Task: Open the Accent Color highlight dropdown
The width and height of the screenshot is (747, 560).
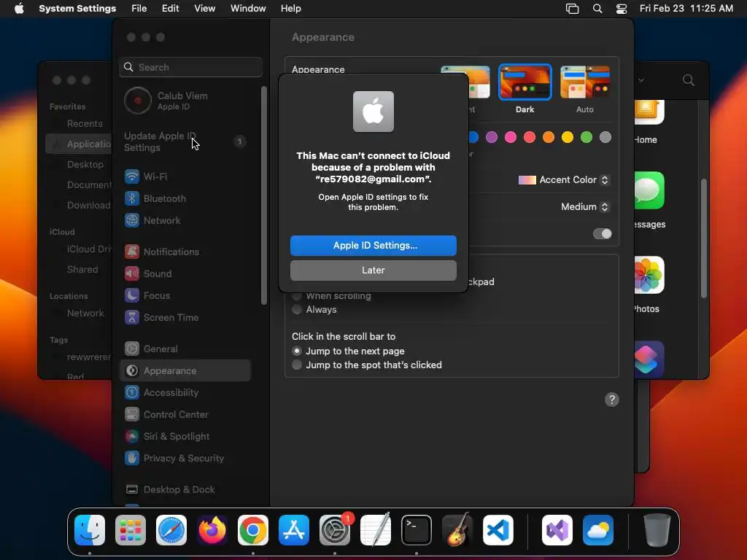Action: [564, 180]
